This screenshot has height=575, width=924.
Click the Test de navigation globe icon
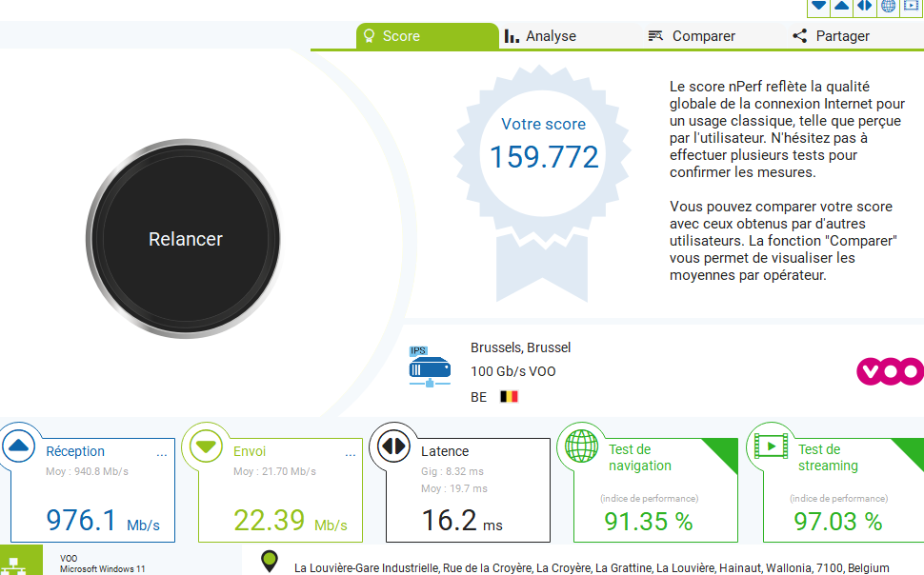coord(582,446)
